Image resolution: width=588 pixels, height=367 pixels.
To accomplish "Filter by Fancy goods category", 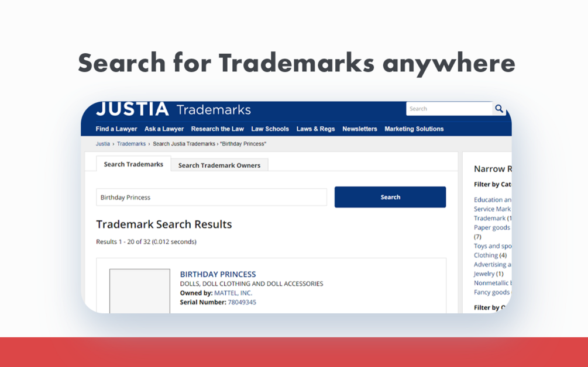I will (492, 292).
